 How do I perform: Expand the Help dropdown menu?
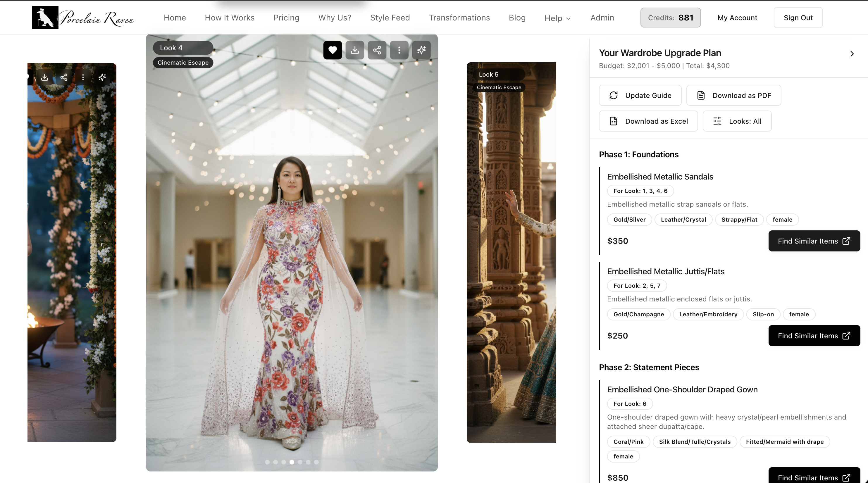coord(557,18)
